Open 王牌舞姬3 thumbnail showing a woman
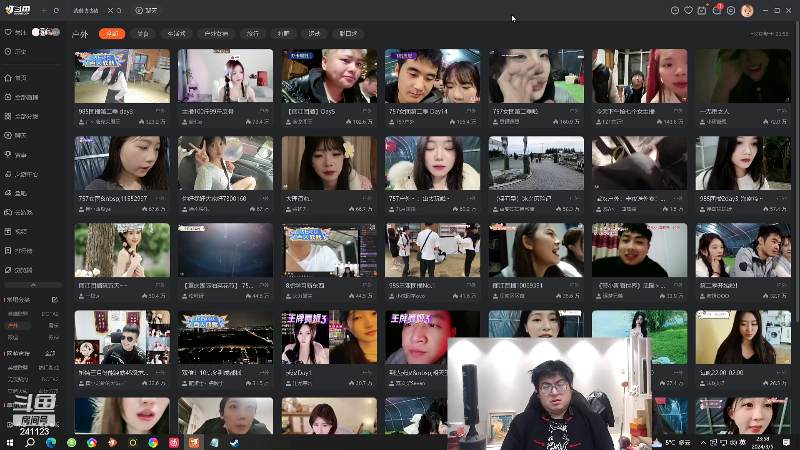Viewport: 800px width, 450px height. (329, 337)
